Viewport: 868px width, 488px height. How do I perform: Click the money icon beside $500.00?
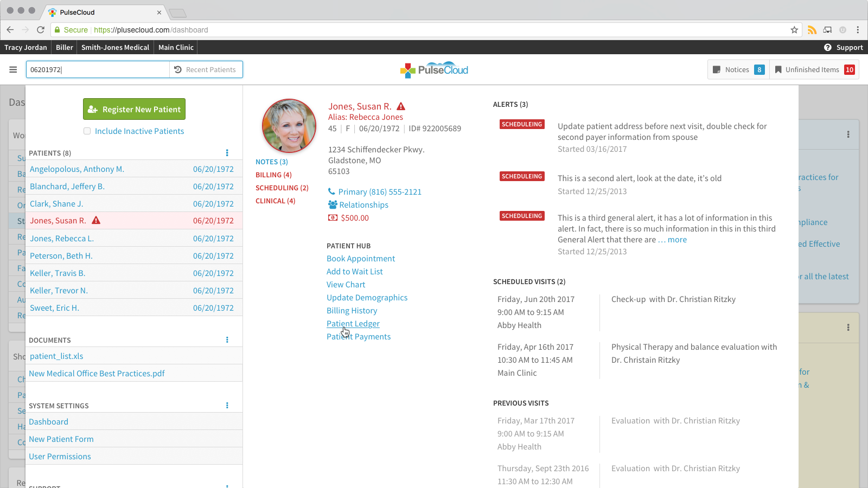(333, 217)
